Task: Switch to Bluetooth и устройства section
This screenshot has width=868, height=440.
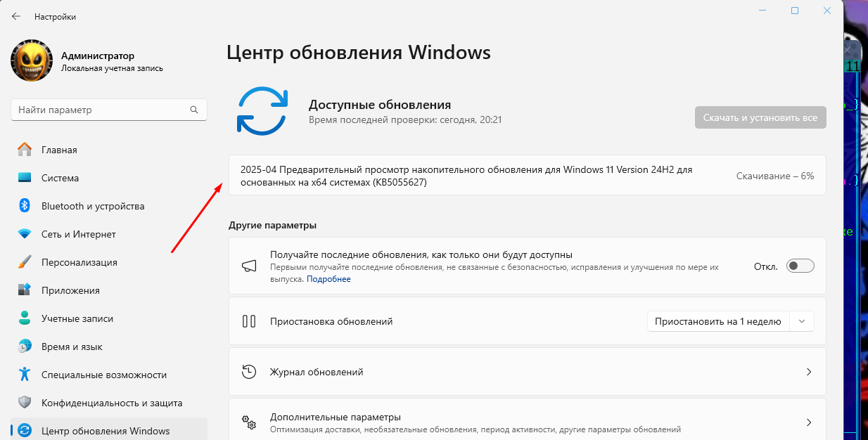Action: click(x=109, y=206)
